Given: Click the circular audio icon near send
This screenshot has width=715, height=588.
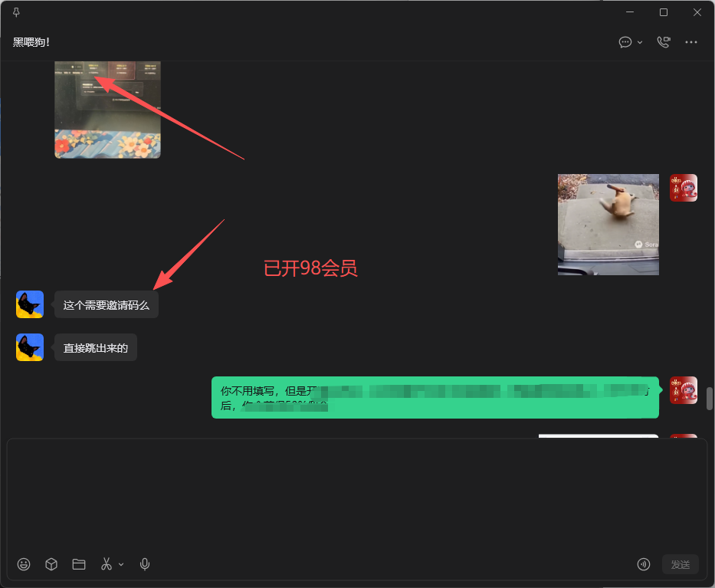Looking at the screenshot, I should point(644,564).
